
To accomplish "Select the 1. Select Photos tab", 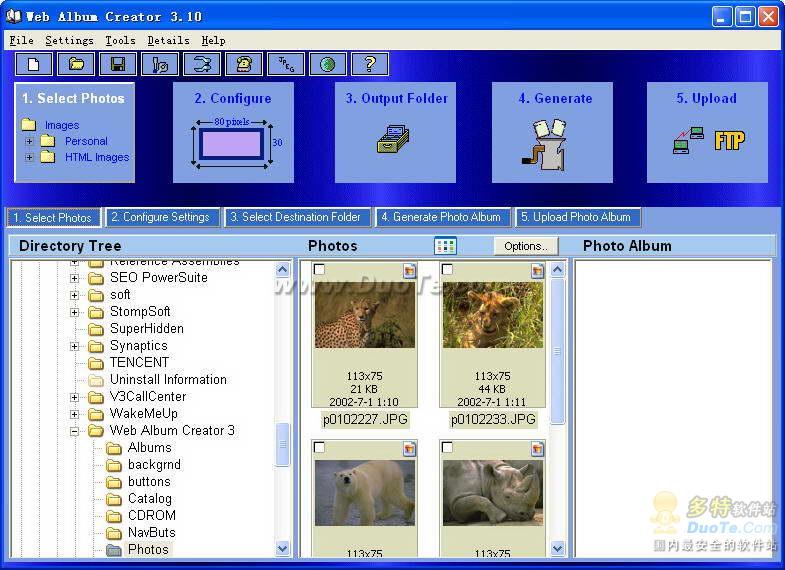I will pos(54,218).
